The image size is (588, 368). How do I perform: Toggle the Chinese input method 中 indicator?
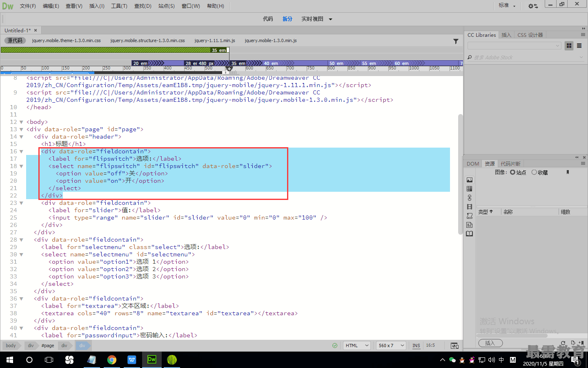pos(501,360)
